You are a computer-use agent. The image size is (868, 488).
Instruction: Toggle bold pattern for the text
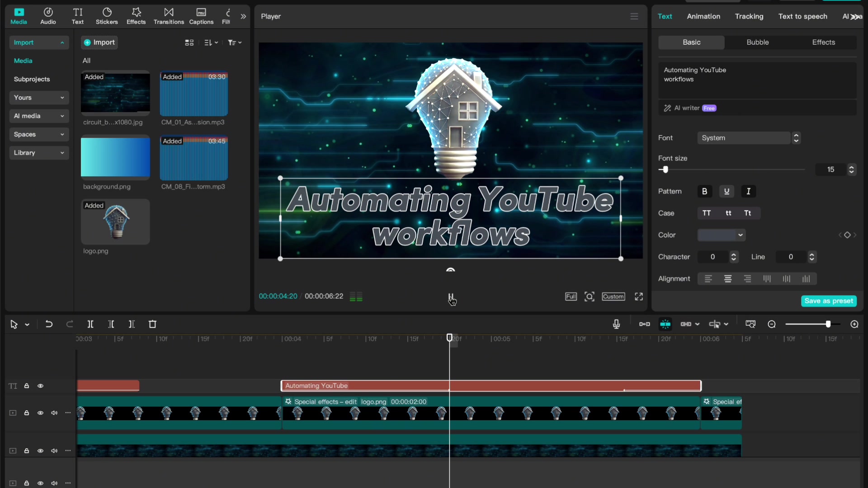[x=704, y=192]
